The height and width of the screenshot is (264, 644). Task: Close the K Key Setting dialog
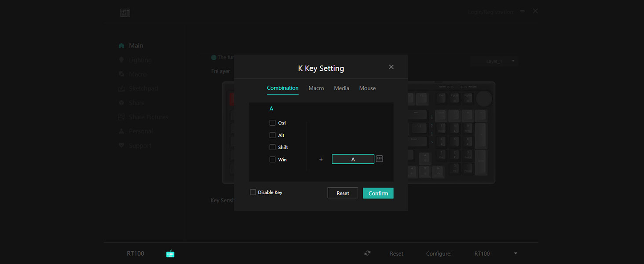391,67
